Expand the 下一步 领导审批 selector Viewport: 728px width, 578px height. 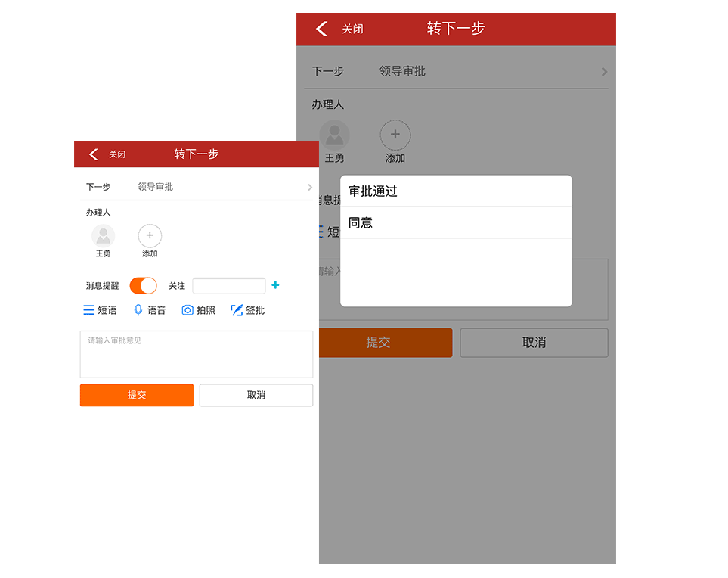click(197, 186)
